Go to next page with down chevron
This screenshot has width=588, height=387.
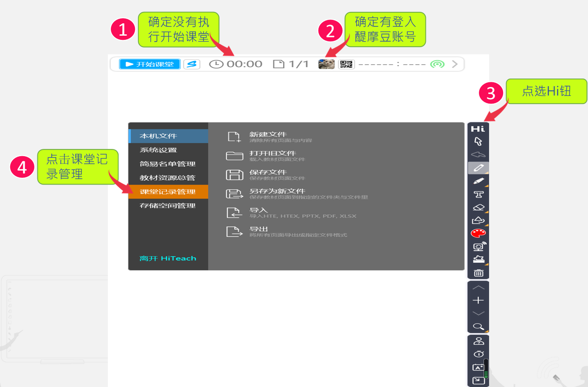[x=478, y=313]
